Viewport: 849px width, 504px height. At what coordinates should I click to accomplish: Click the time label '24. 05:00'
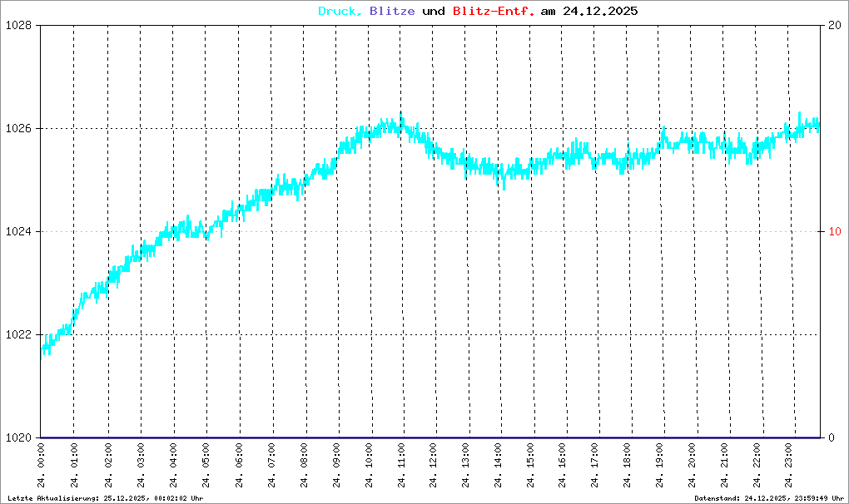(x=206, y=466)
